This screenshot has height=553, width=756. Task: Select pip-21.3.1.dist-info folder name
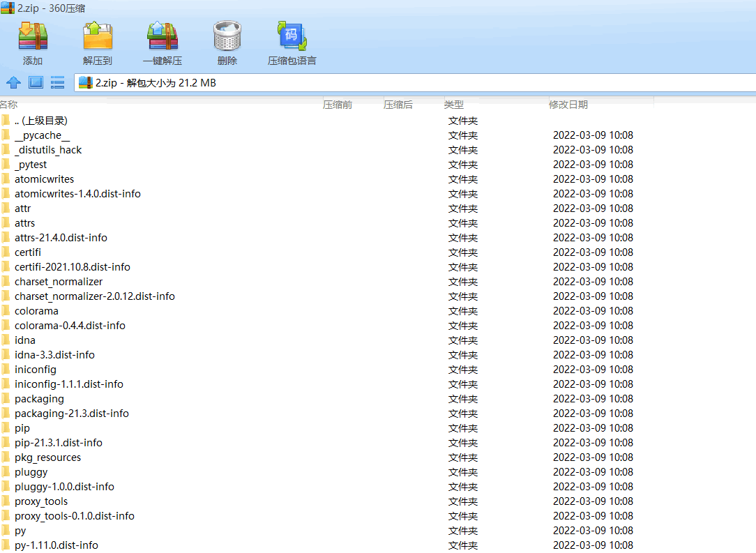coord(59,443)
